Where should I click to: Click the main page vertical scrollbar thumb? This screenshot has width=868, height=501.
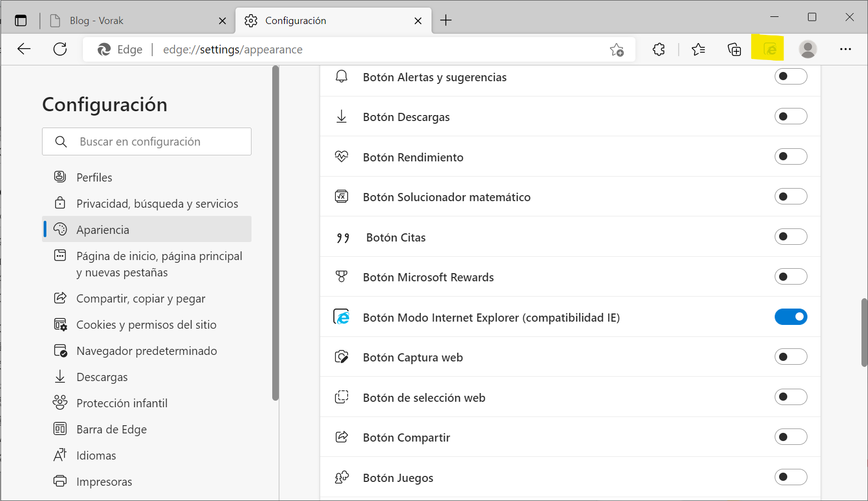click(x=864, y=333)
